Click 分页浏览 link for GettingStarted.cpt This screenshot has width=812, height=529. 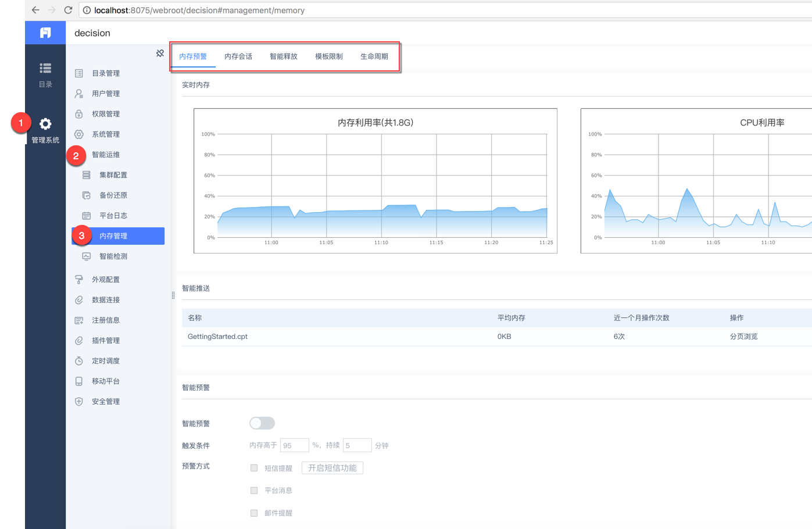[x=743, y=337]
